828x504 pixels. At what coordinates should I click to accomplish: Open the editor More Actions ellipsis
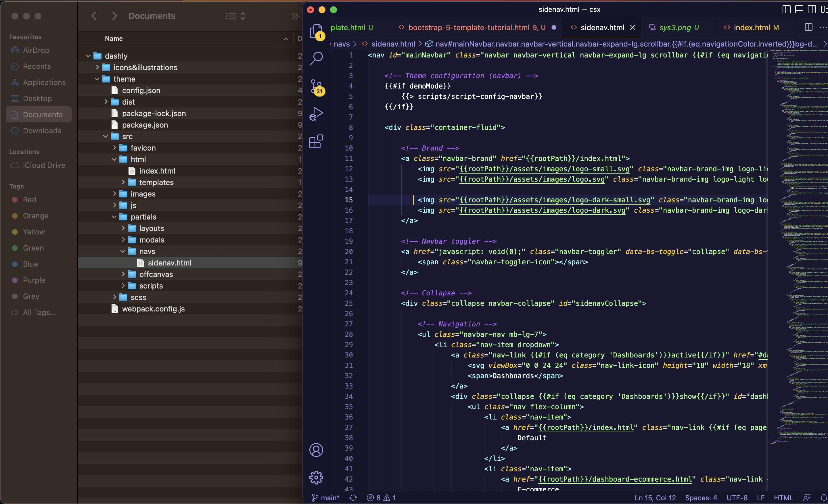[823, 28]
